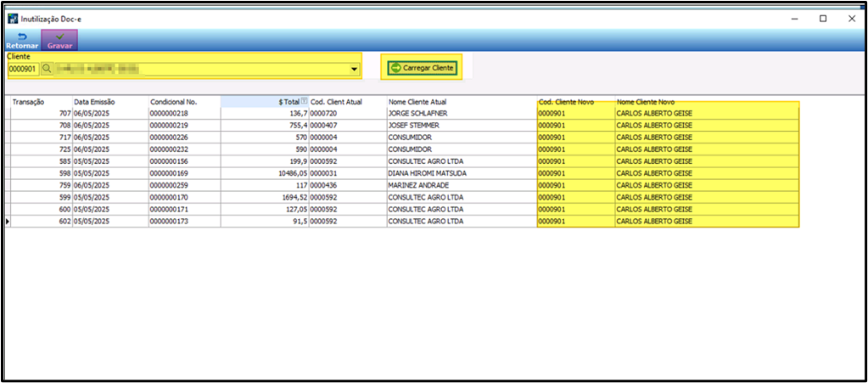868x383 pixels.
Task: Click condicional number 0000000232
Action: pyautogui.click(x=185, y=149)
